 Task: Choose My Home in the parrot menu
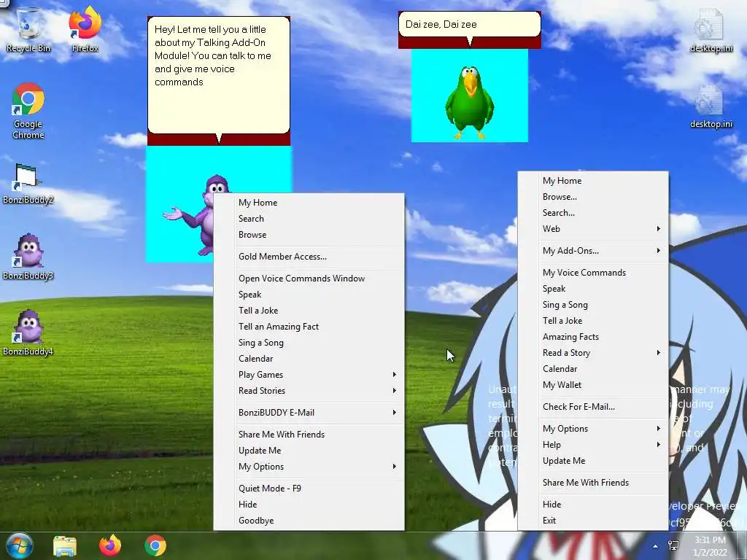click(593, 181)
